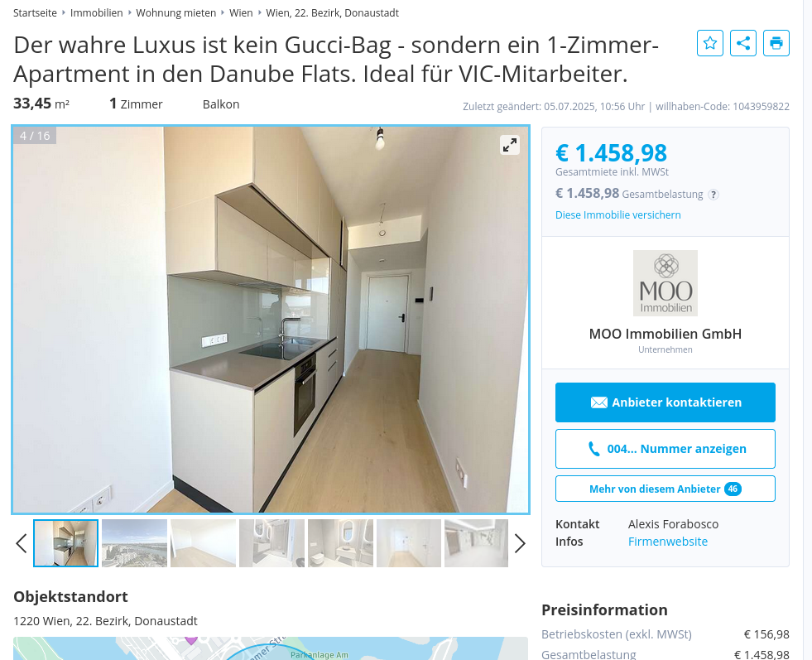Navigate to Wohnung mieten breadcrumb
812x660 pixels.
pyautogui.click(x=176, y=13)
